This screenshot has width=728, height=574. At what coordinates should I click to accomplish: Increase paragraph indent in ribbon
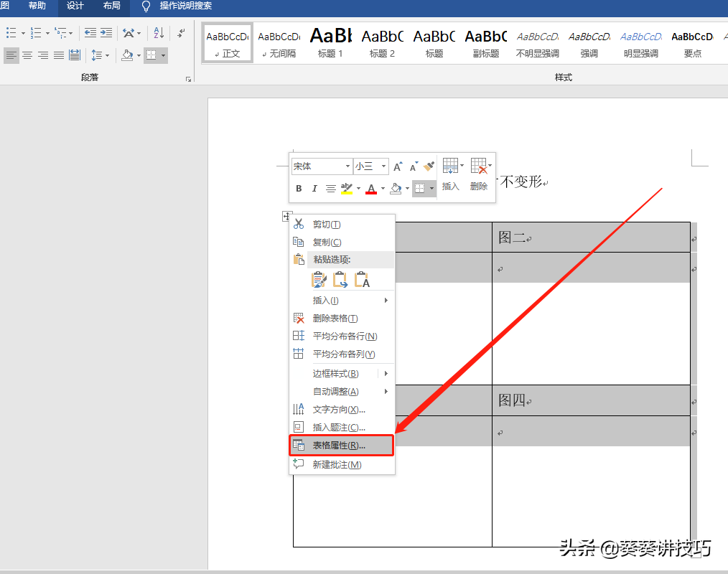click(106, 33)
